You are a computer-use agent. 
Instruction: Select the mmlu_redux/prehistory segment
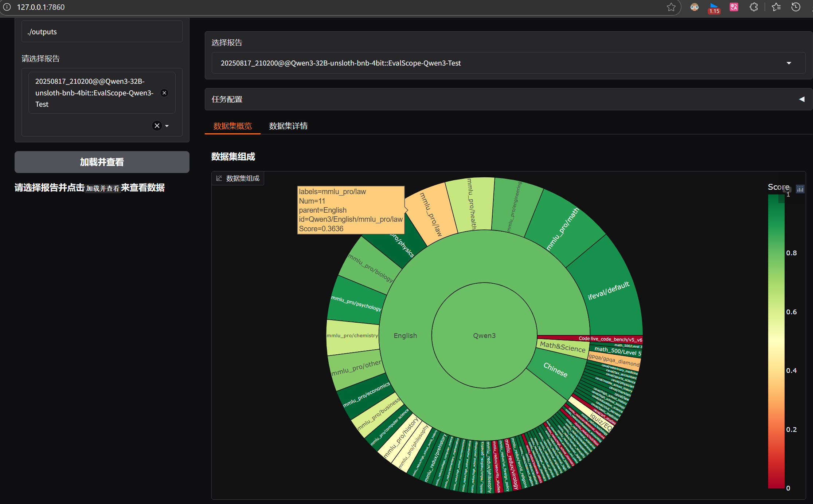tap(435, 459)
